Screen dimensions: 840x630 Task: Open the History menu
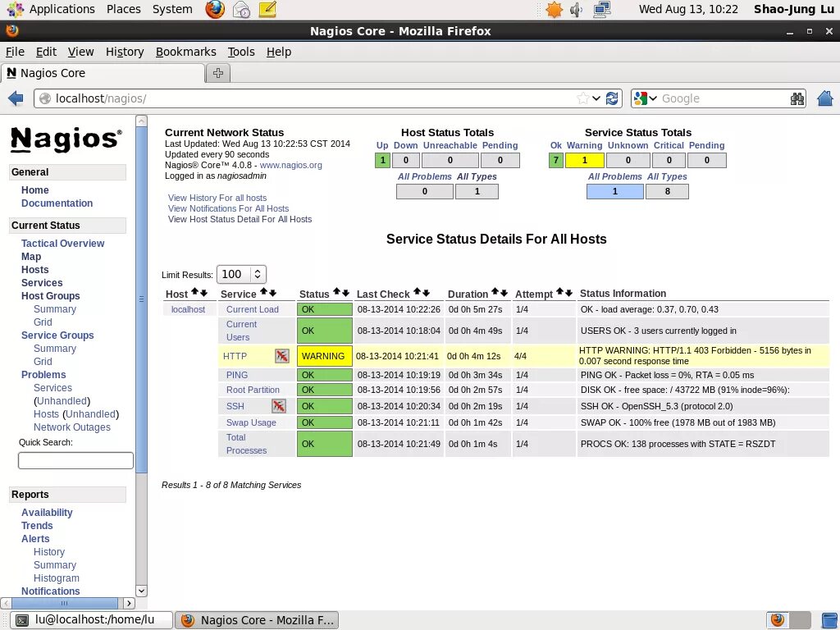(125, 52)
